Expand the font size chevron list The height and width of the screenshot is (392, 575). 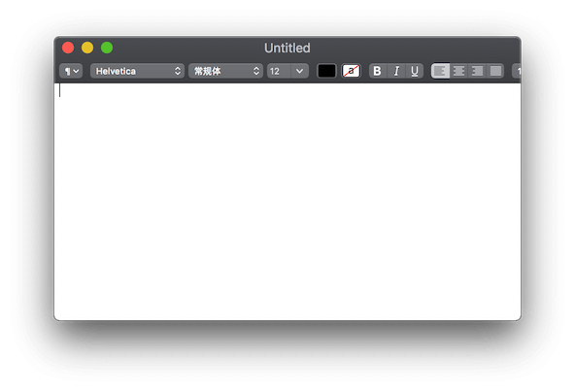(300, 71)
